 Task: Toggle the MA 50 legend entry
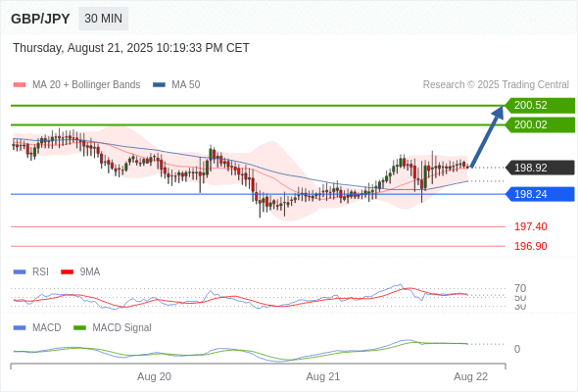pyautogui.click(x=176, y=85)
